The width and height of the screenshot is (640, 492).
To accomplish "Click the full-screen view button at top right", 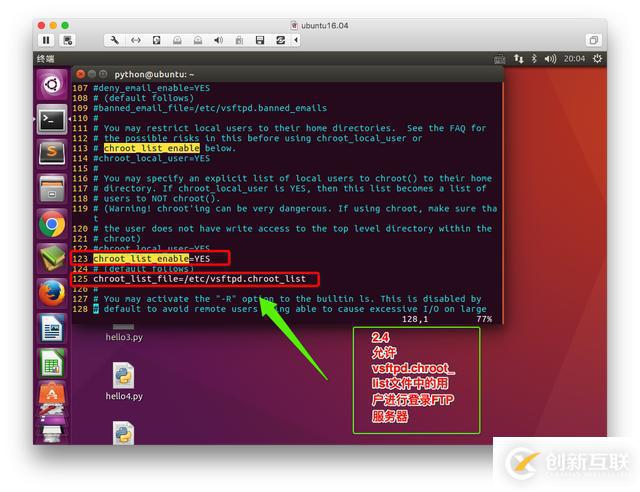I will [x=593, y=40].
